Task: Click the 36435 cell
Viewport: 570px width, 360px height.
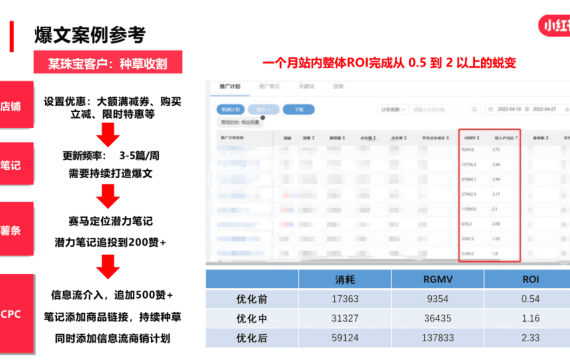Action: pos(438,319)
